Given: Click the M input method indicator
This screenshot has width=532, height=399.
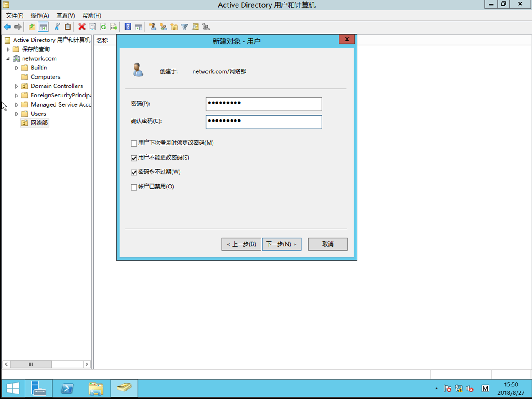Looking at the screenshot, I should tap(485, 389).
